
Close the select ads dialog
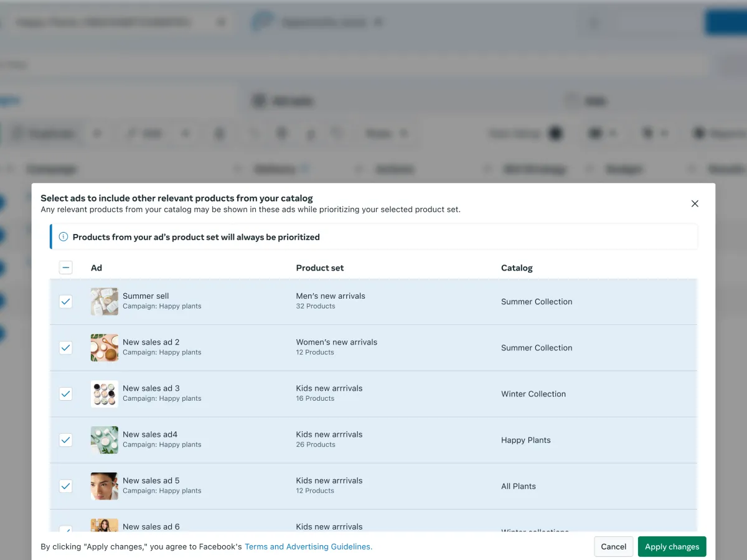pos(695,203)
